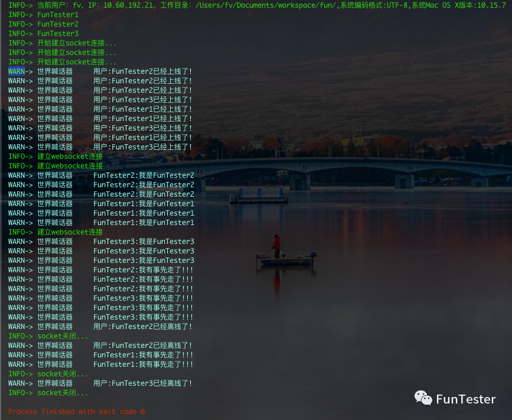Click the "用户:FunTester3已经离线了!" log entry
This screenshot has width=512, height=420.
[x=143, y=383]
